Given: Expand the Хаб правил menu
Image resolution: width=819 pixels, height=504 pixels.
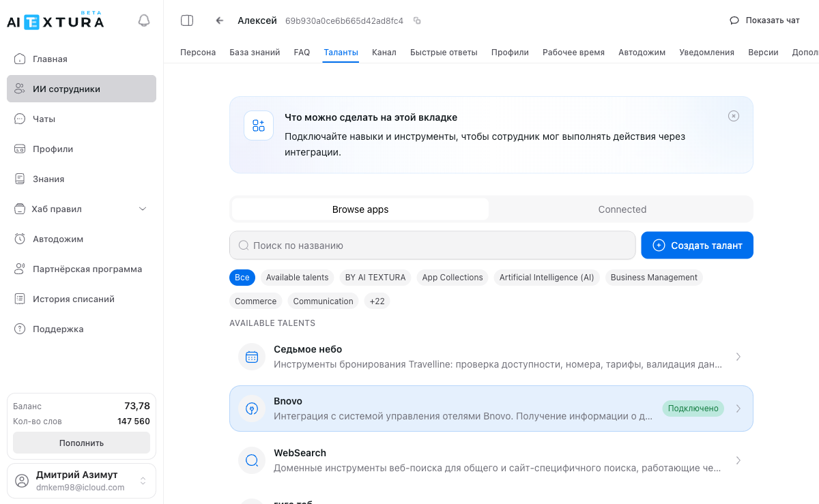Looking at the screenshot, I should 143,209.
